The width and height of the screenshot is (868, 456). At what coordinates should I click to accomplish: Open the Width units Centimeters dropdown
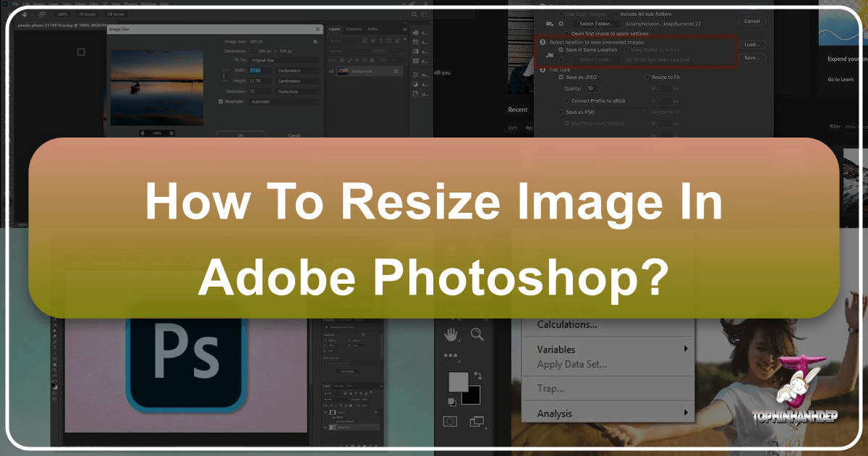(297, 71)
